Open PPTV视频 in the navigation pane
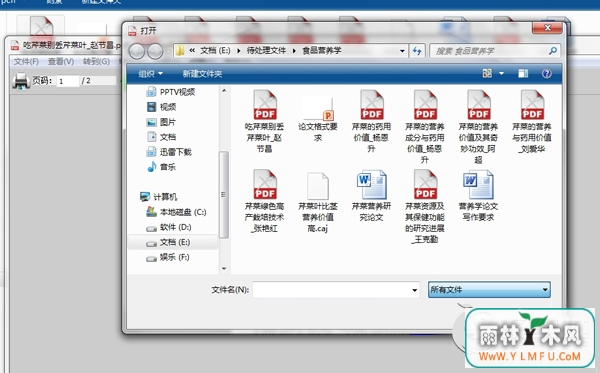Viewport: 600px width, 373px height. [171, 92]
